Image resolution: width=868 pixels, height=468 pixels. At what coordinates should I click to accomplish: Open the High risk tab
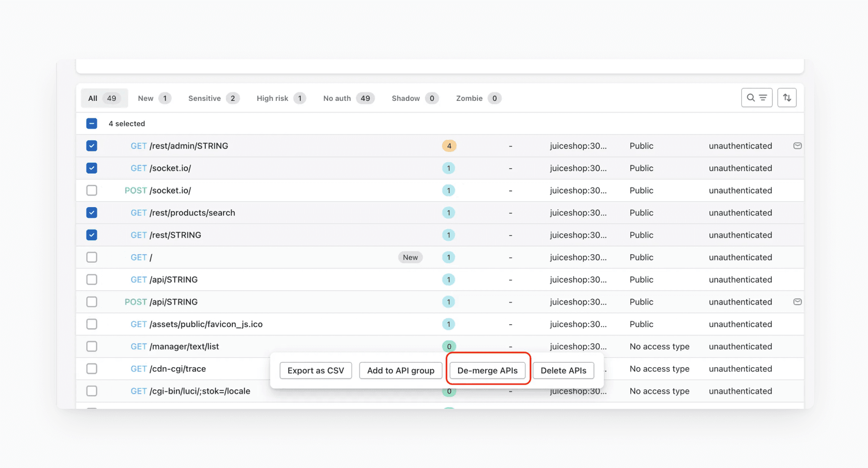[281, 98]
